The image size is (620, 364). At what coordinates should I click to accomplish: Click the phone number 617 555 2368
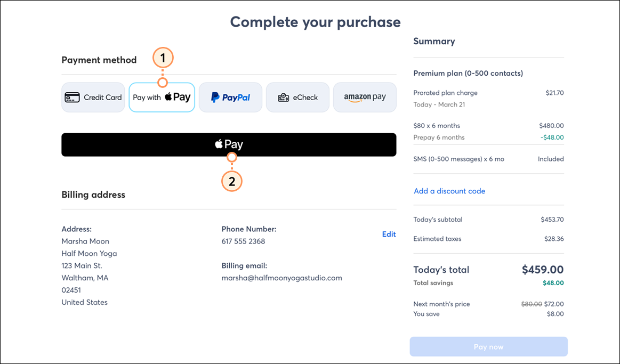coord(243,241)
